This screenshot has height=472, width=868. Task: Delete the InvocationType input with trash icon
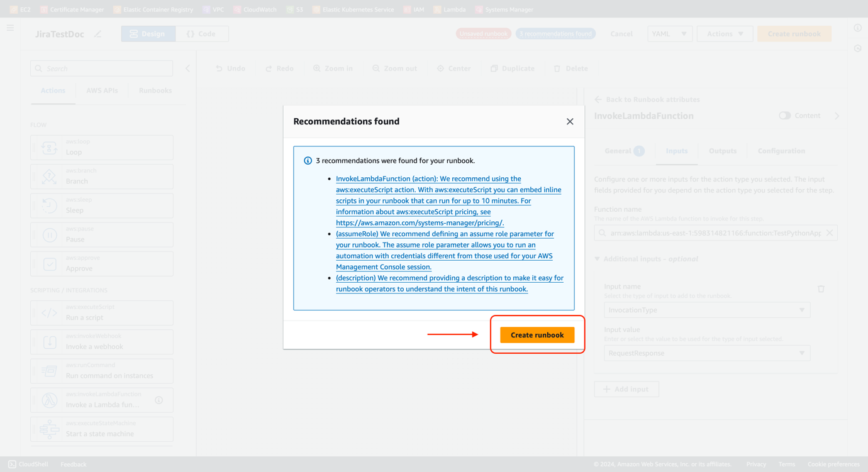click(821, 289)
